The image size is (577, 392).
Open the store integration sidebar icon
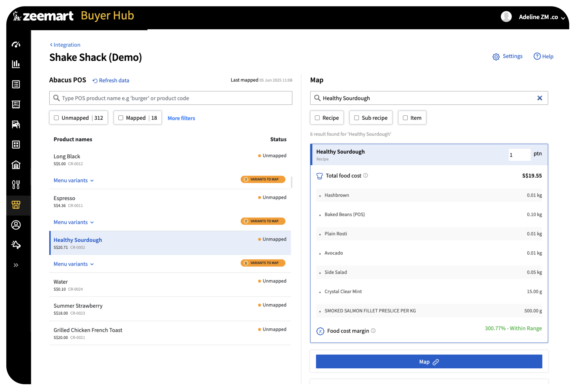(16, 205)
